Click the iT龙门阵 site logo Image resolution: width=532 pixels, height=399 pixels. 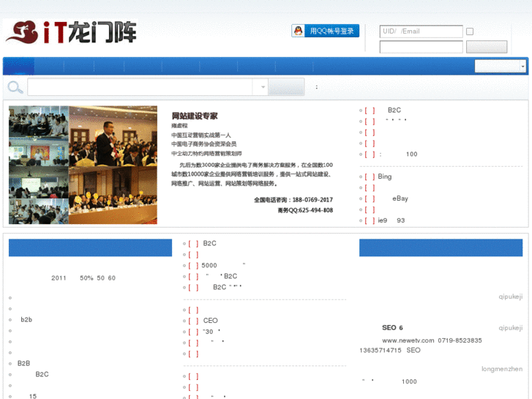coord(70,32)
